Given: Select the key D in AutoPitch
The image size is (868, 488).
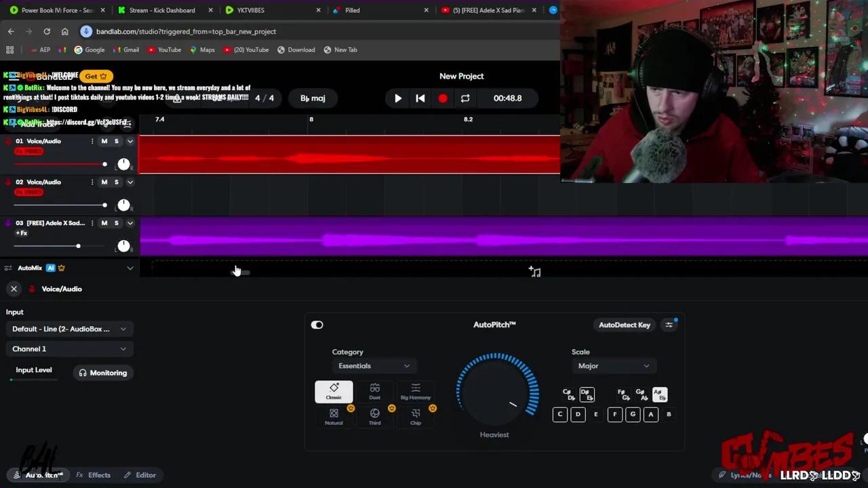Looking at the screenshot, I should (578, 414).
